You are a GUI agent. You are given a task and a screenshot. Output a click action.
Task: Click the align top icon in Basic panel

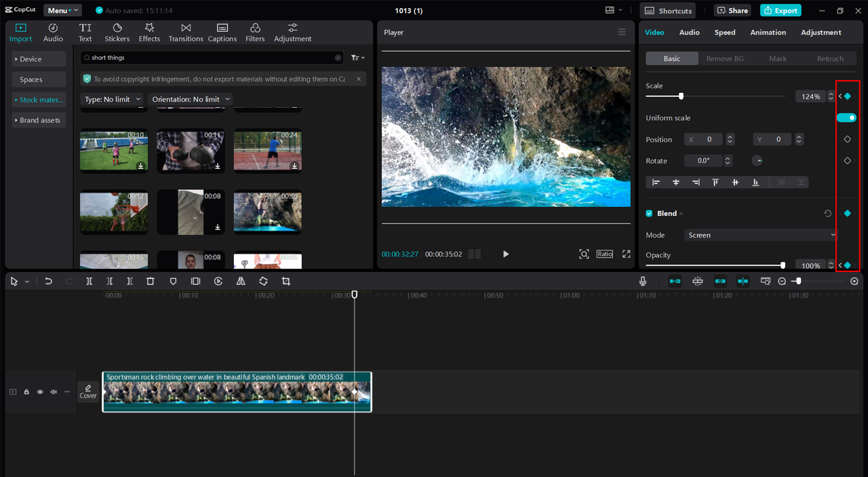tap(715, 183)
